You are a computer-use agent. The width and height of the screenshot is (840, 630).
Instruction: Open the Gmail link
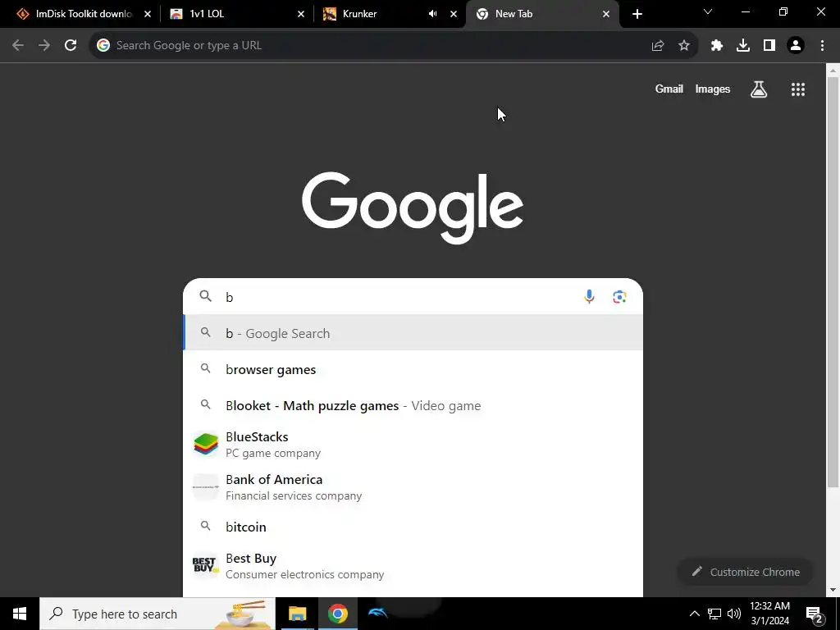tap(669, 89)
